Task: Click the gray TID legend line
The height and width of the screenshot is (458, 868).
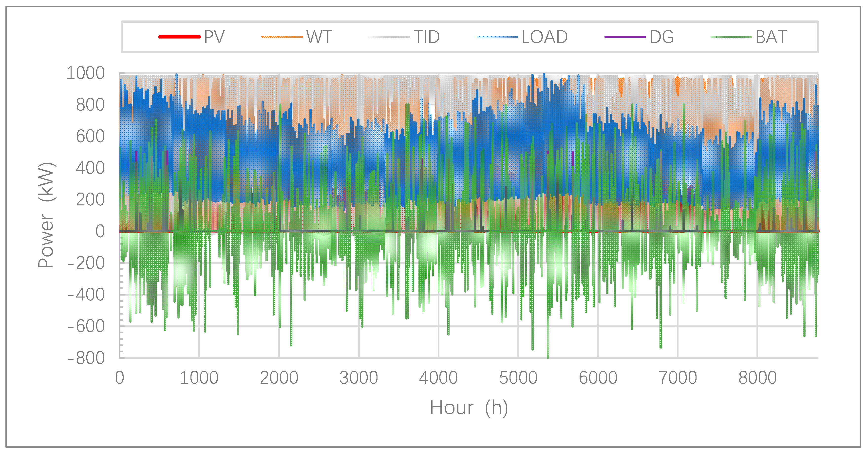Action: (389, 37)
